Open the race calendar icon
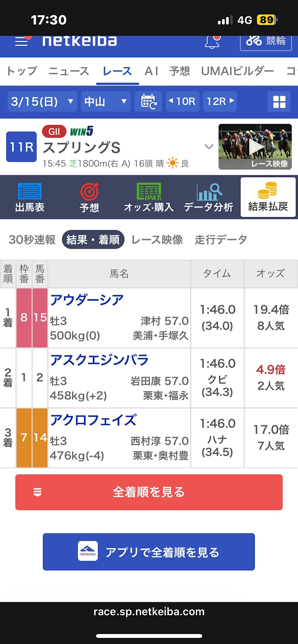 point(149,102)
